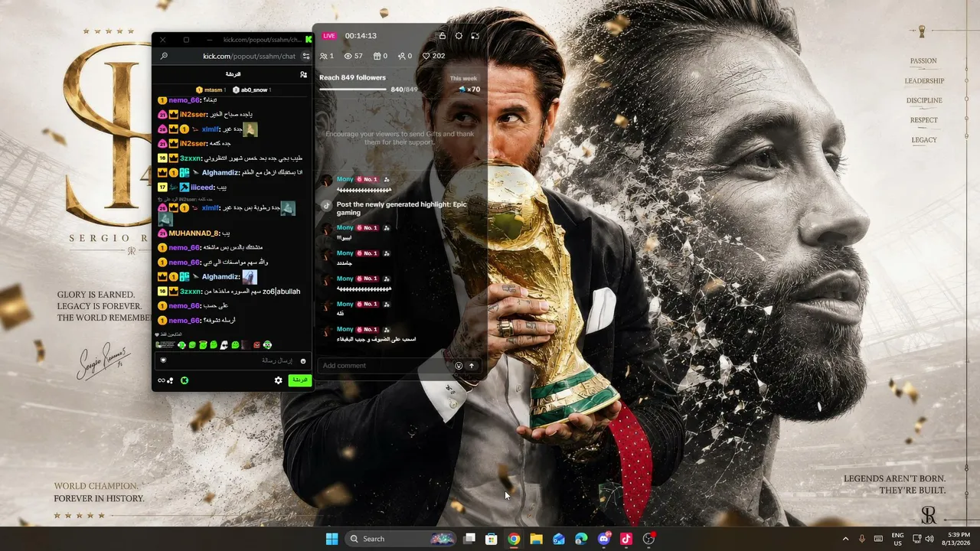Click the expand icon in LIVE panel header
Image resolution: width=980 pixels, height=551 pixels.
point(475,36)
